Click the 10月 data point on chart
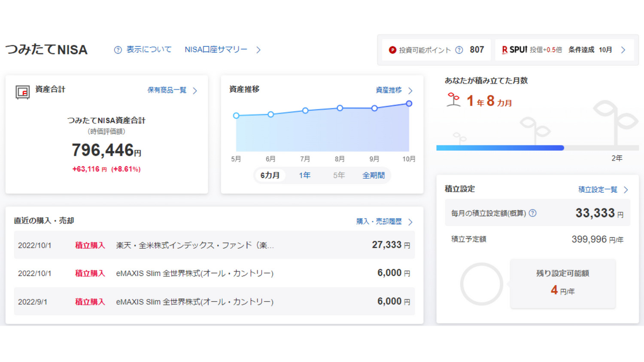644x362 pixels. tap(409, 103)
